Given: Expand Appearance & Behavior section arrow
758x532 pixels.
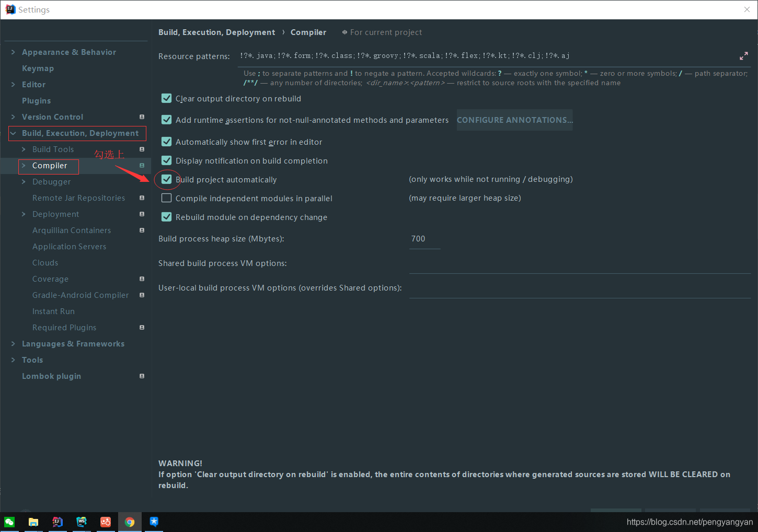Looking at the screenshot, I should coord(13,52).
